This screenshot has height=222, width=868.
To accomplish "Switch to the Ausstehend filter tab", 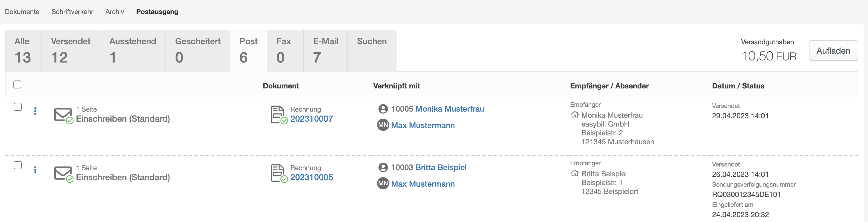I will [132, 51].
